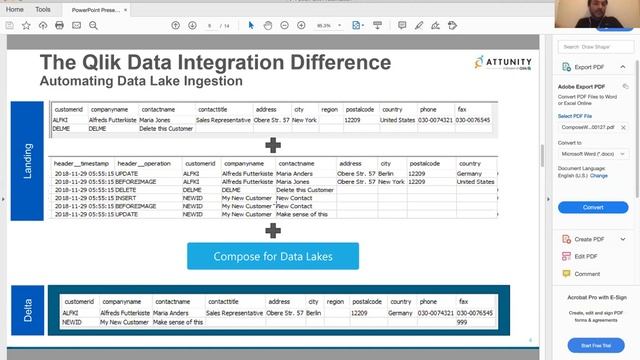Click the 'header__operation' column header
640x360 pixels.
pyautogui.click(x=144, y=163)
